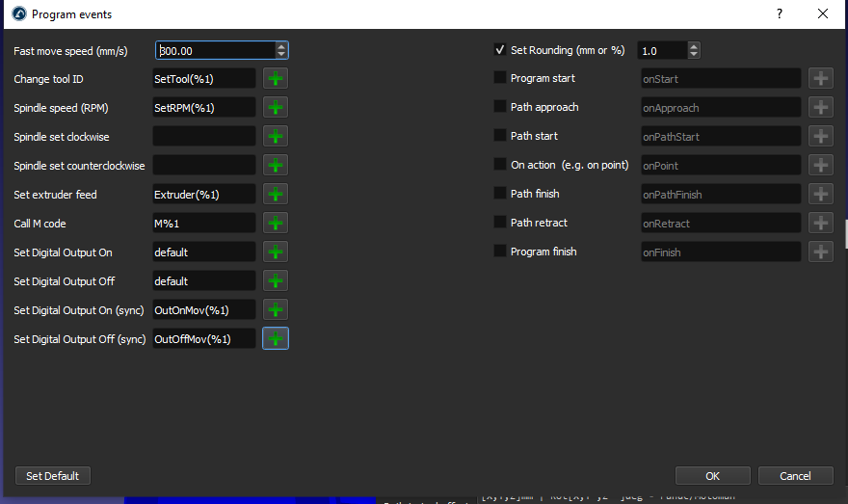848x504 pixels.
Task: Click the gray plus beside Program finish
Action: [820, 252]
